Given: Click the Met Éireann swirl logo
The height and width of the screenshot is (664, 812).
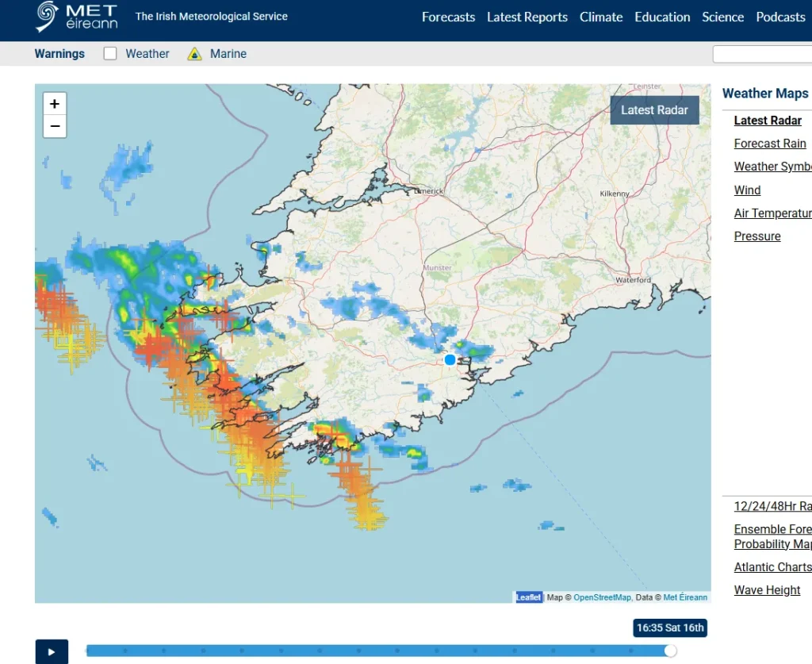Looking at the screenshot, I should [45, 16].
